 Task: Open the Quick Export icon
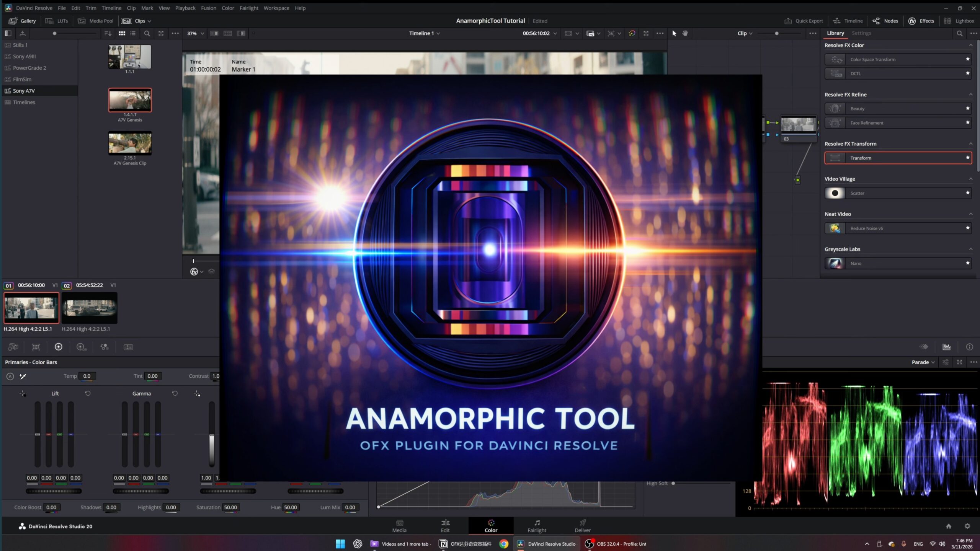(x=788, y=21)
